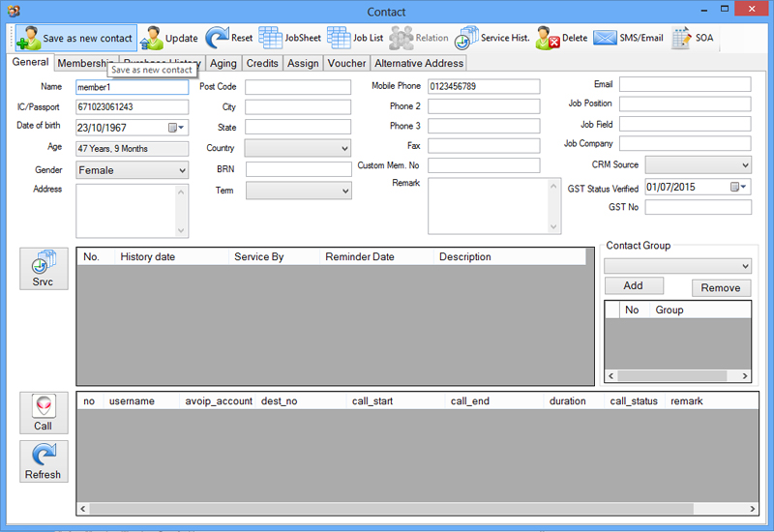The image size is (774, 532).
Task: Switch to the Assign tab
Action: click(x=303, y=63)
